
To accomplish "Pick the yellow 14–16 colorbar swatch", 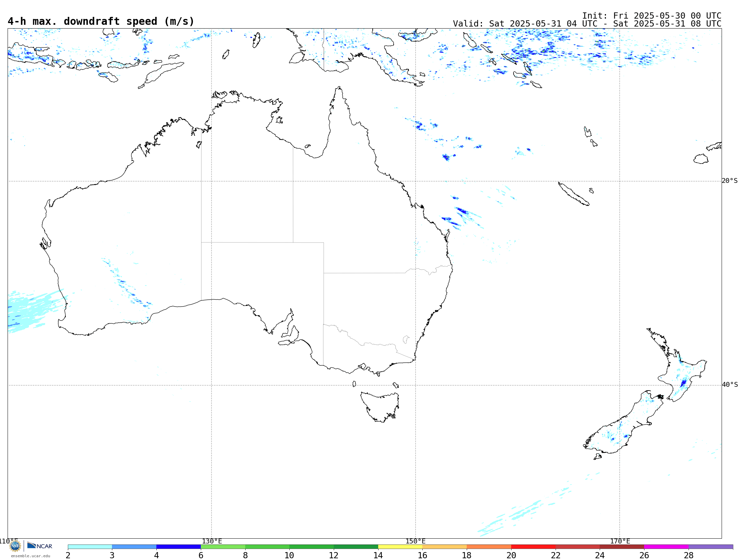I will click(400, 547).
